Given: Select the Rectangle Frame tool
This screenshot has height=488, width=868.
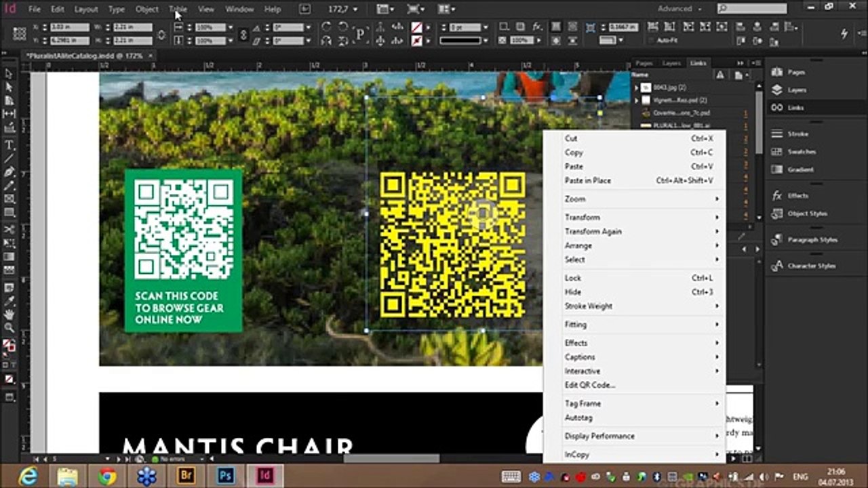Looking at the screenshot, I should (9, 199).
